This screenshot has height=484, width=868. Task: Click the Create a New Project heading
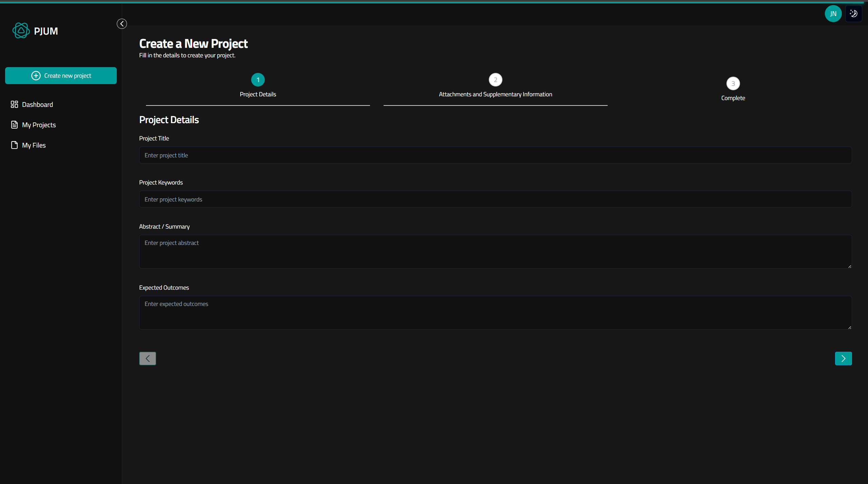pos(193,44)
